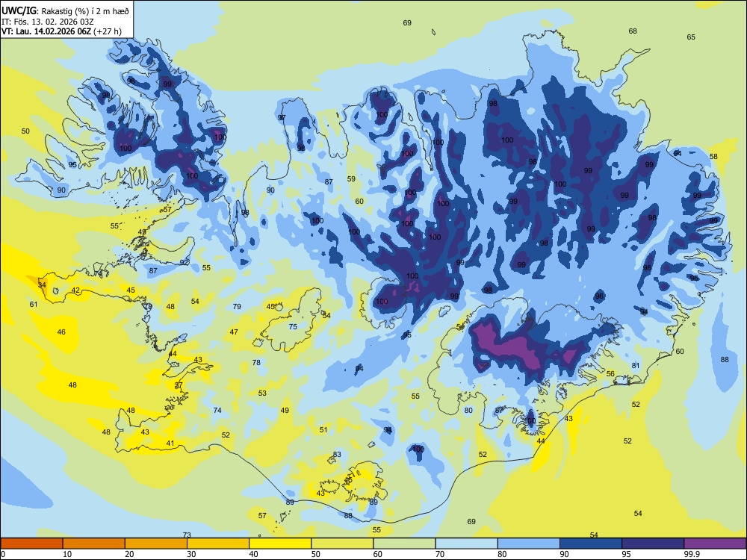Click the light blue 80–90 legend swatch
747x560 pixels.
529,544
